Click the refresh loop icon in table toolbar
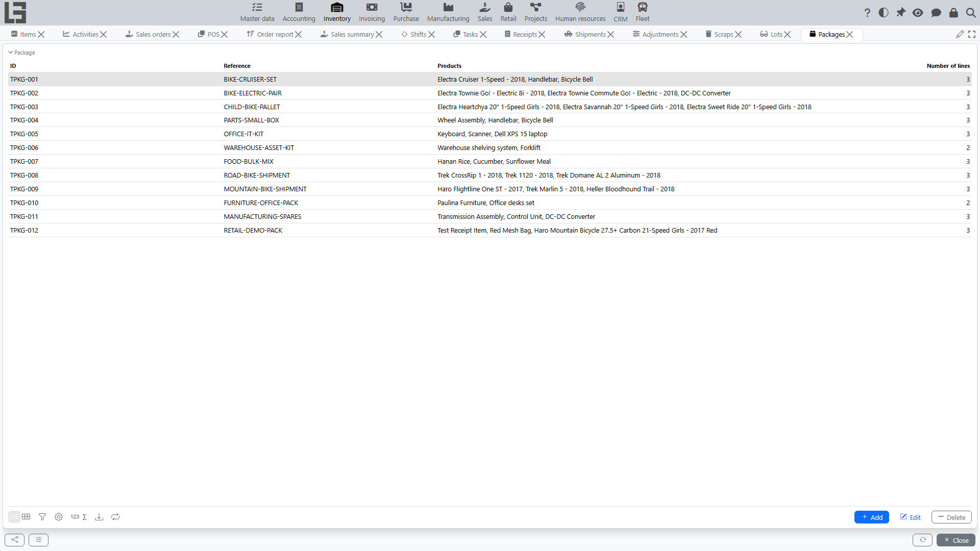This screenshot has height=551, width=980. tap(115, 517)
